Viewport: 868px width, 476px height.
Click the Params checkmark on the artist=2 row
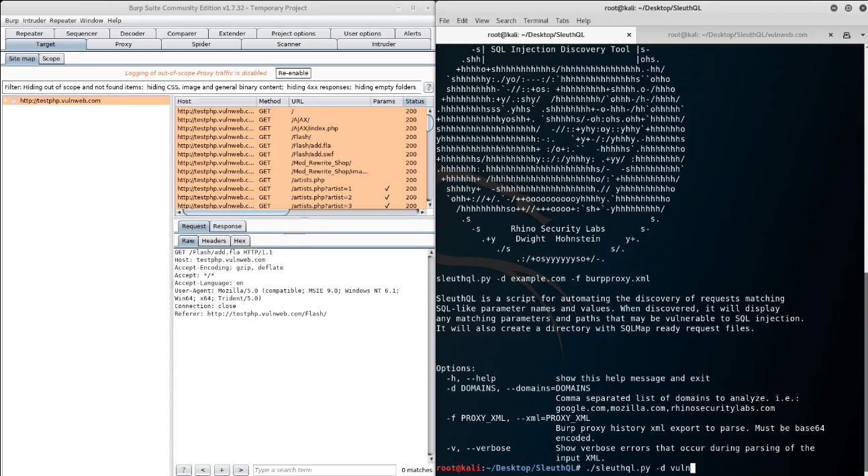(x=386, y=197)
